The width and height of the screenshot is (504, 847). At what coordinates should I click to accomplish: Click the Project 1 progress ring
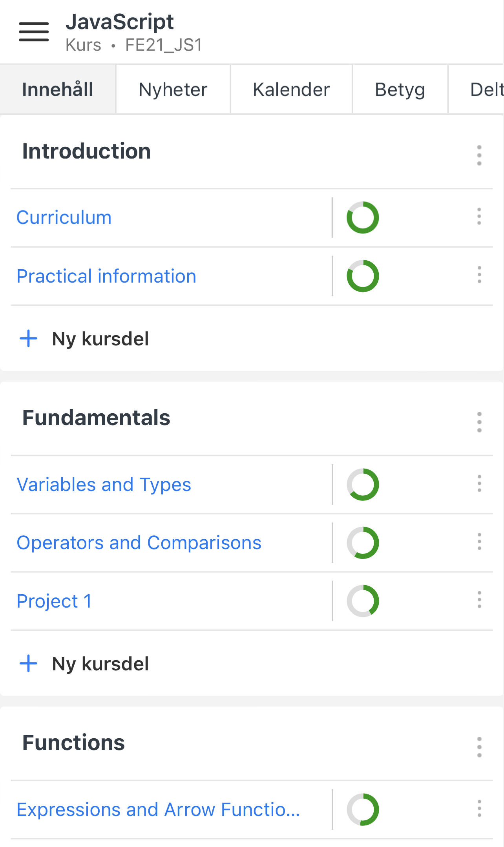(363, 601)
